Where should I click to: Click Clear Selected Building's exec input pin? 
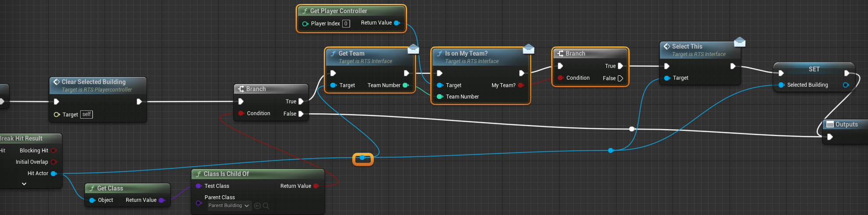pos(57,102)
